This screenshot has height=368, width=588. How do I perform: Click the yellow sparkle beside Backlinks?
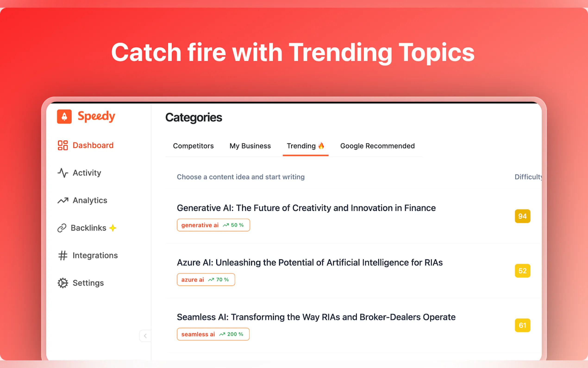pyautogui.click(x=113, y=228)
